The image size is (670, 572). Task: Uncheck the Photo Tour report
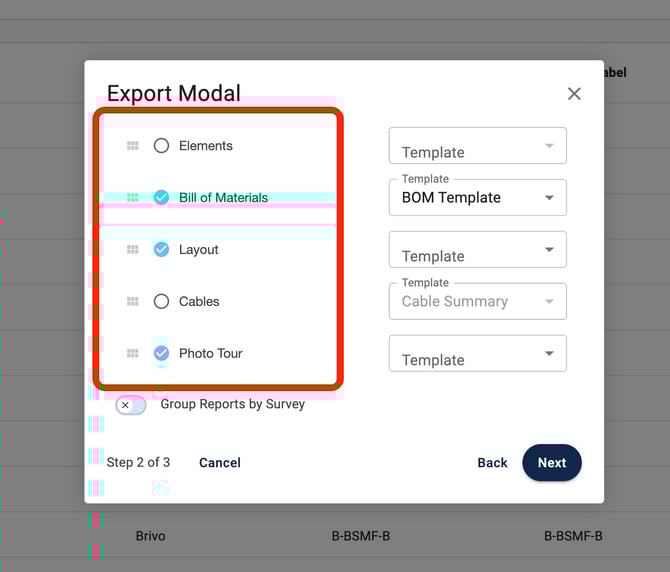click(161, 354)
